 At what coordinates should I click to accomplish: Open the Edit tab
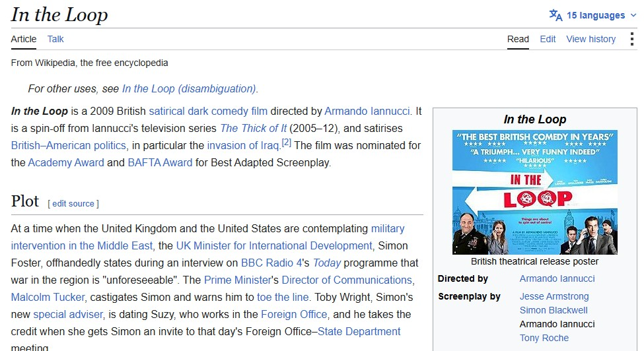(x=548, y=39)
